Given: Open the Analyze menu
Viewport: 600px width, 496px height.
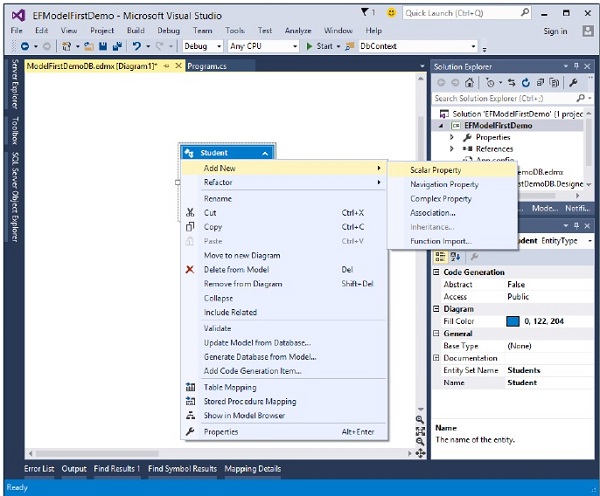Looking at the screenshot, I should [x=298, y=31].
